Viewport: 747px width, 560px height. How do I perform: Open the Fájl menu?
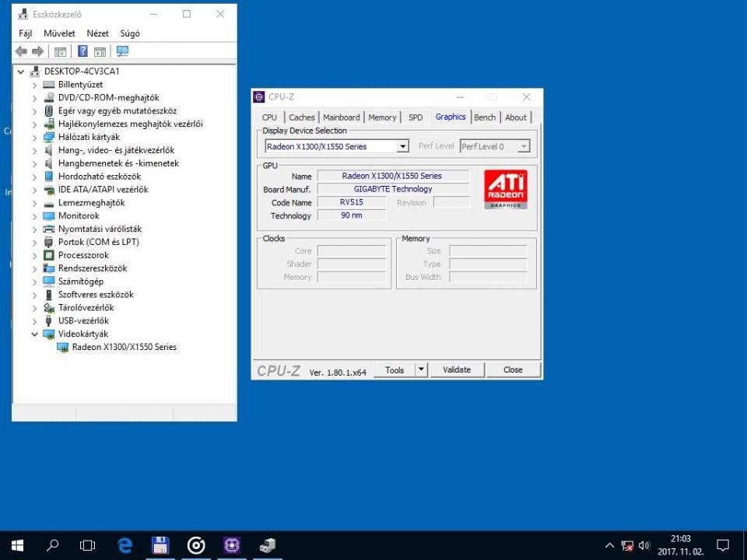pos(25,33)
